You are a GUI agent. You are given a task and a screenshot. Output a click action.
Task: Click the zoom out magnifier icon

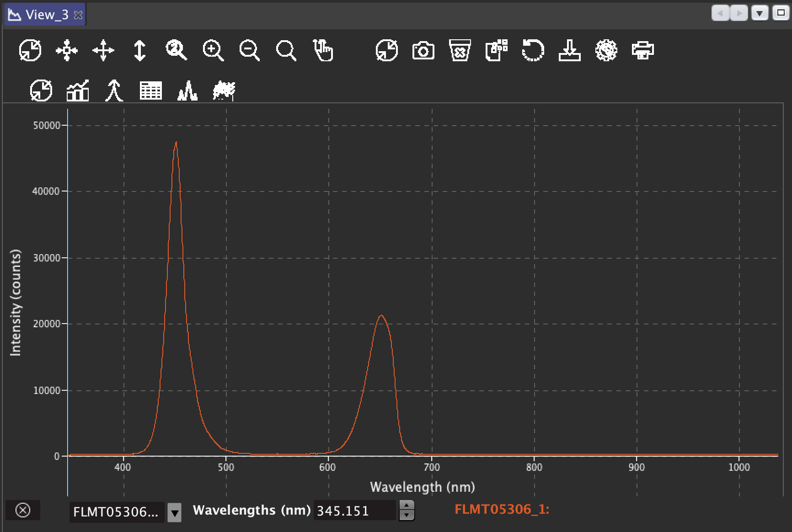point(250,50)
